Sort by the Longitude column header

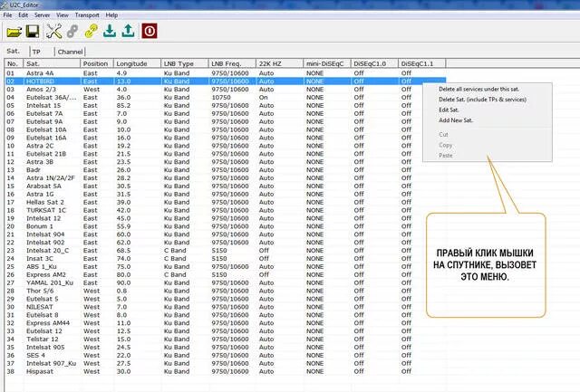pyautogui.click(x=137, y=63)
